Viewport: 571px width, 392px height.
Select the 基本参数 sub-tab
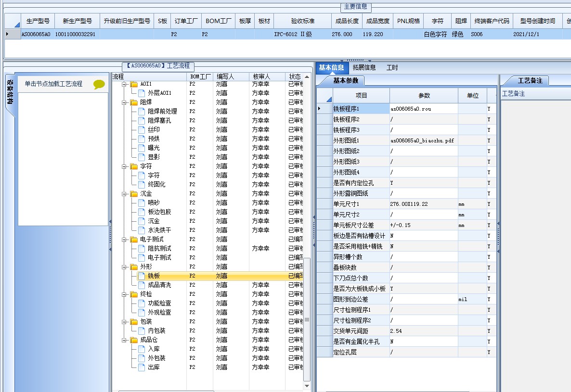[x=346, y=81]
